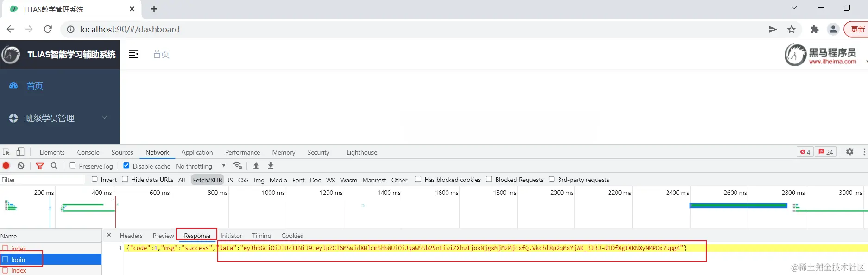Reload the page with refresh icon
The height and width of the screenshot is (275, 868).
tap(48, 29)
